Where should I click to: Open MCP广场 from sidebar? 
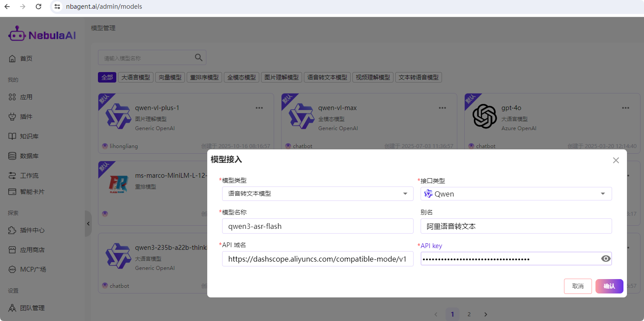click(33, 269)
